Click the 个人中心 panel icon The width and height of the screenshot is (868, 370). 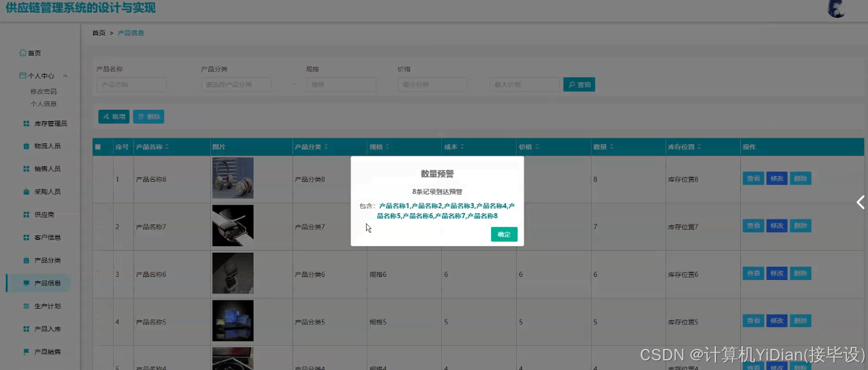coord(23,75)
